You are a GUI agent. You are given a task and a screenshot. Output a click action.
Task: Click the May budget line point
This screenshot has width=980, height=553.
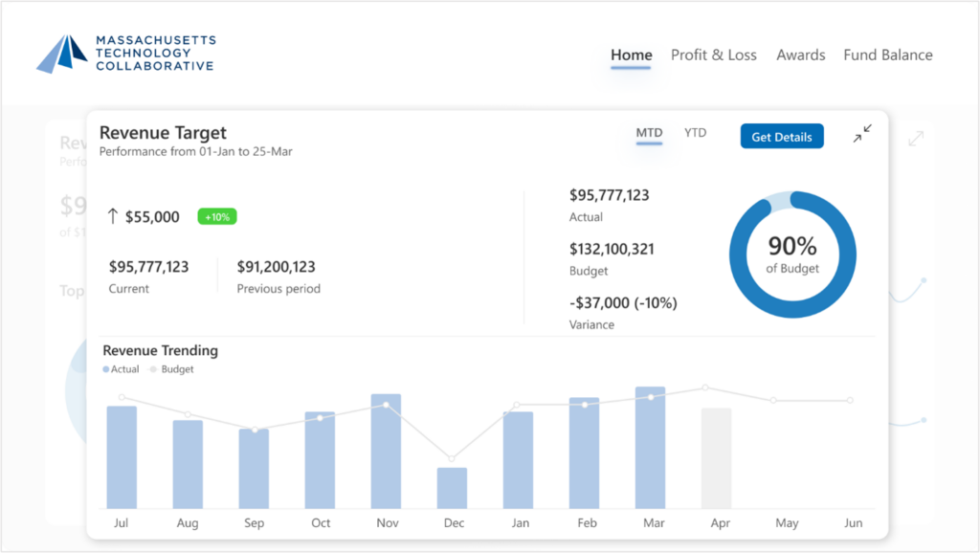click(x=773, y=400)
